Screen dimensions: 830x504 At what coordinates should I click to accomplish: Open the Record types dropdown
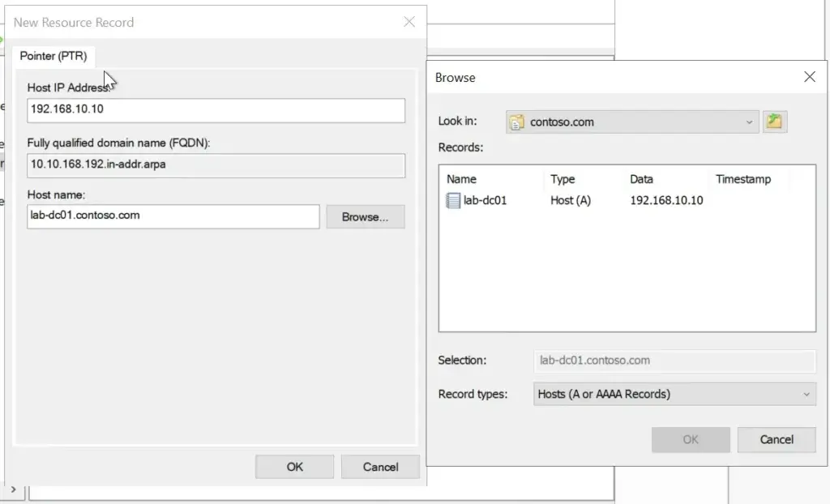click(x=806, y=395)
